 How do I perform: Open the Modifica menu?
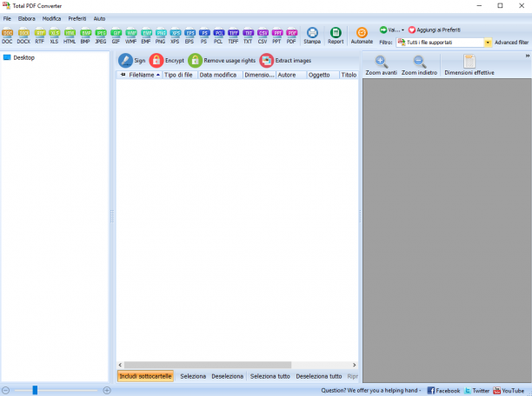(51, 18)
